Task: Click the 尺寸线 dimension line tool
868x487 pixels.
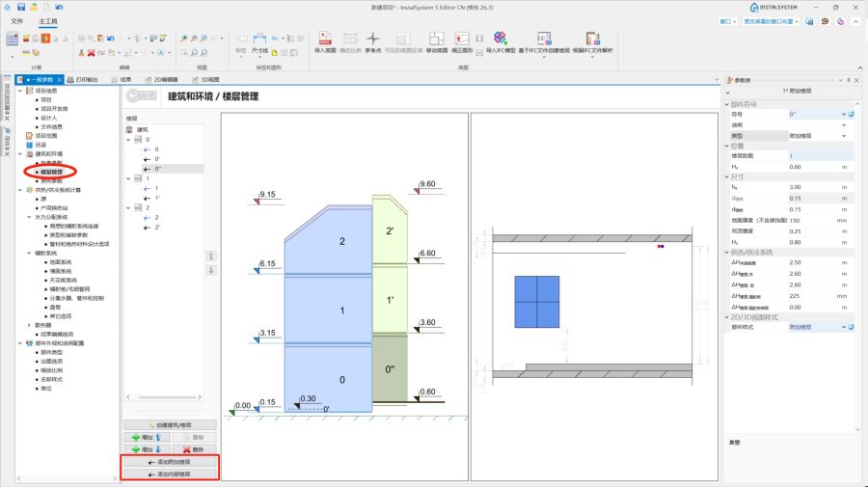Action: tap(259, 43)
